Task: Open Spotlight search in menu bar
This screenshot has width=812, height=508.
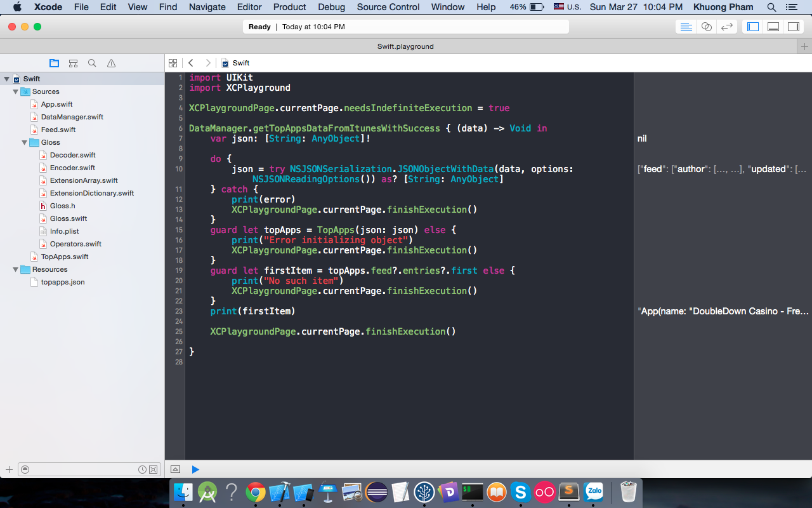Action: (771, 7)
